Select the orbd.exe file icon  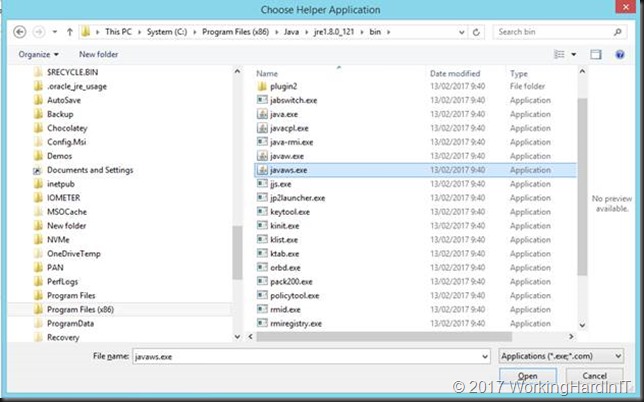[262, 267]
